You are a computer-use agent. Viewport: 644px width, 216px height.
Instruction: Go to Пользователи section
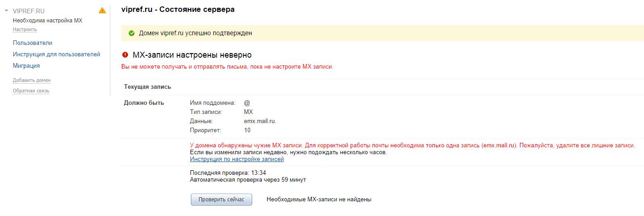click(32, 43)
